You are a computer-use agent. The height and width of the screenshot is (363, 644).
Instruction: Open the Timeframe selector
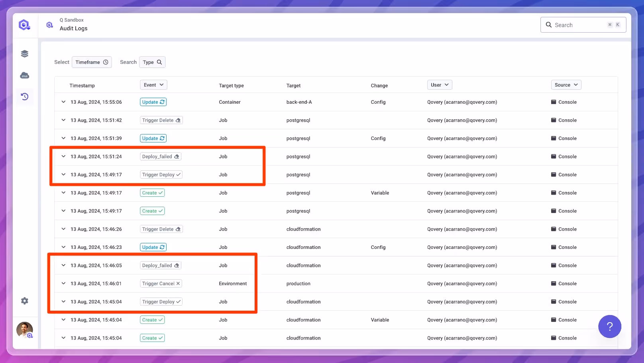tap(92, 62)
